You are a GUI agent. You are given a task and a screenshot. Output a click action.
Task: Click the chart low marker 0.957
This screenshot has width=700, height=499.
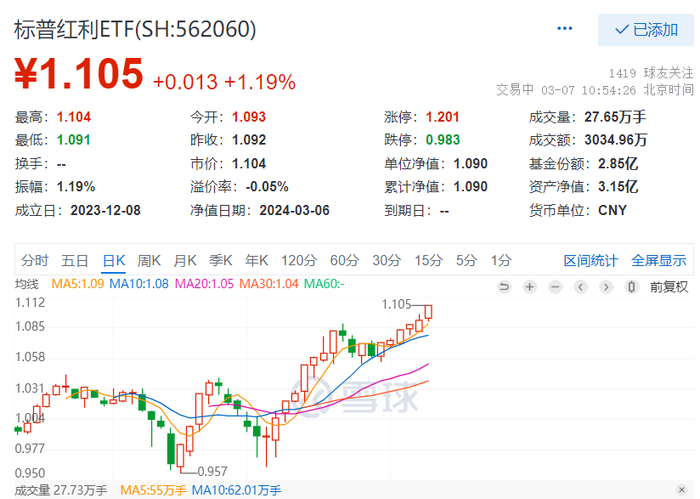[x=212, y=471]
